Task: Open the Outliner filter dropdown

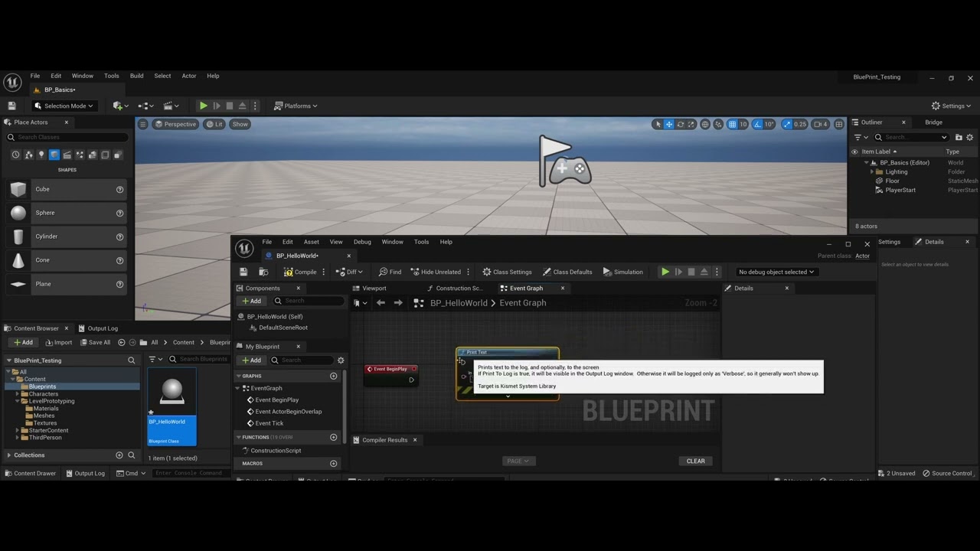Action: click(861, 137)
